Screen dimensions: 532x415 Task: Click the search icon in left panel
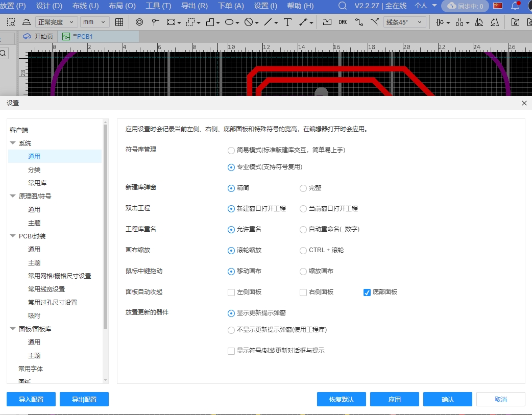(4, 53)
